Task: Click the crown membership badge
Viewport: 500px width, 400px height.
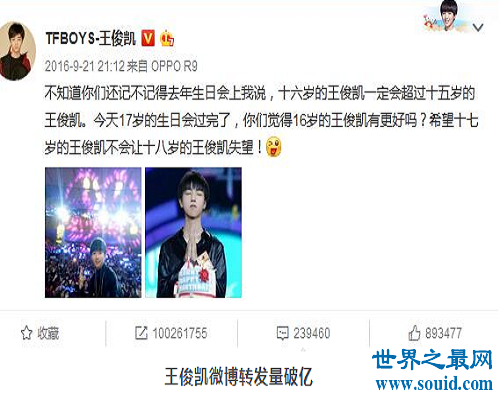Action: (x=167, y=38)
